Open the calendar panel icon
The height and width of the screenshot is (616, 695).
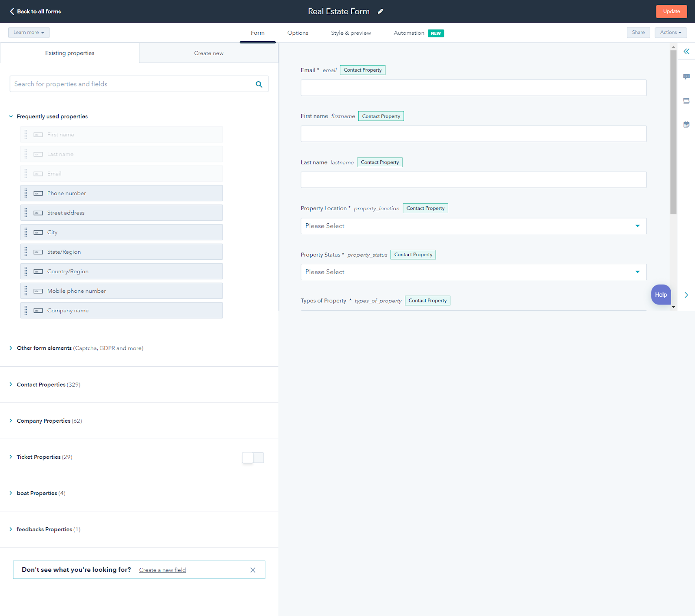(x=686, y=124)
